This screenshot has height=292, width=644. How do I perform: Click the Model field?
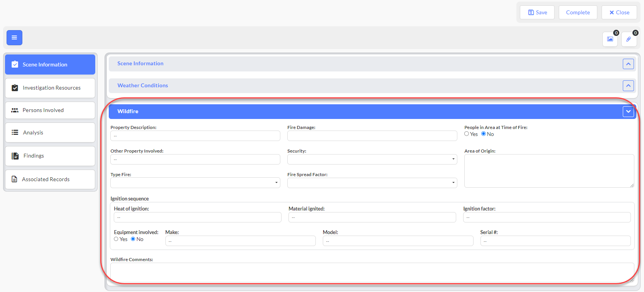398,241
